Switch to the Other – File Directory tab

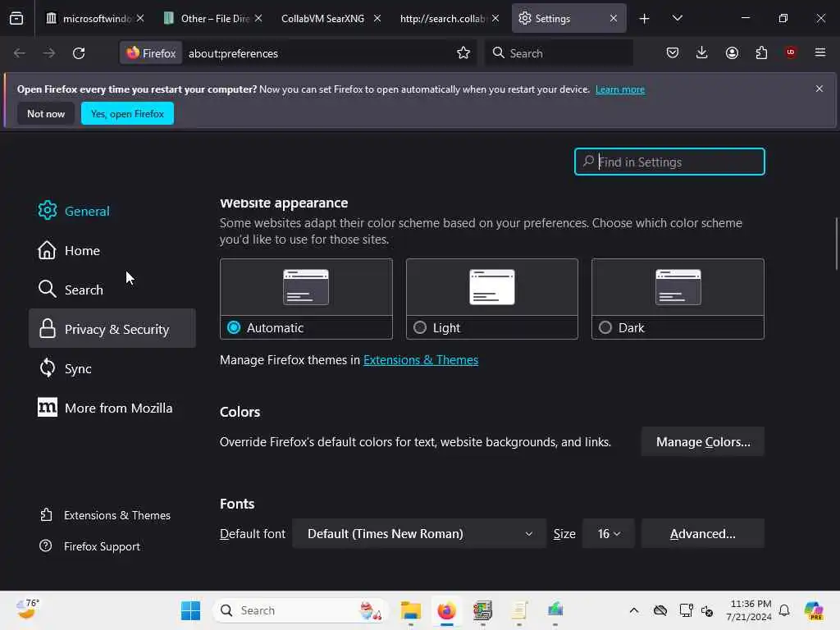pos(213,18)
